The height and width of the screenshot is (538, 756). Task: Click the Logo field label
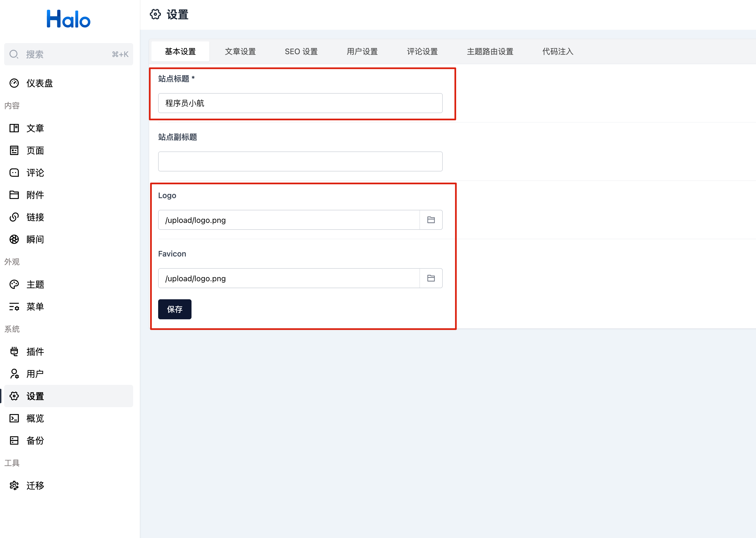(167, 195)
